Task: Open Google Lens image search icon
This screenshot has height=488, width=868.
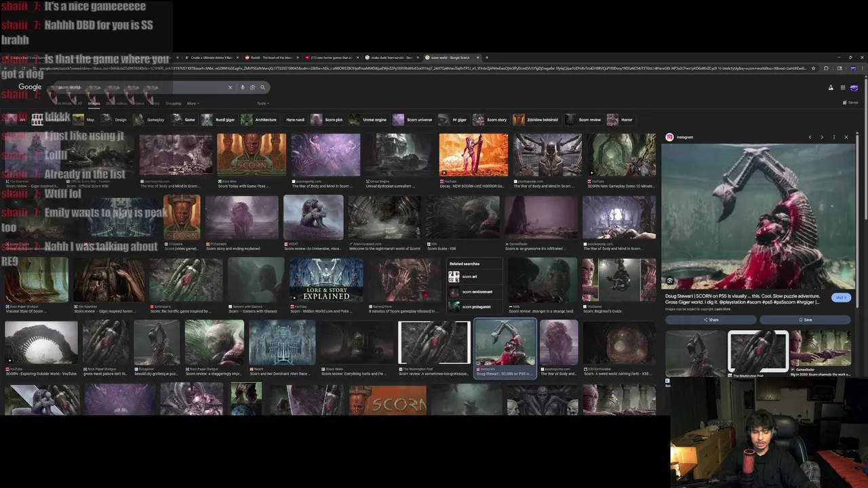Action: pos(252,87)
